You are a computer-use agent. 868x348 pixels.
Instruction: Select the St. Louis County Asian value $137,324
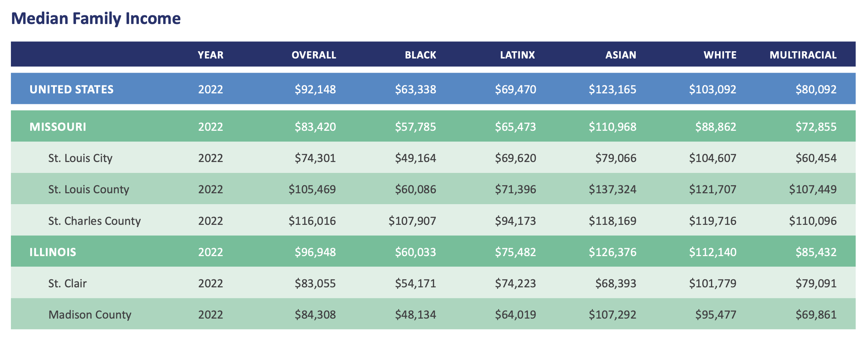coord(612,189)
